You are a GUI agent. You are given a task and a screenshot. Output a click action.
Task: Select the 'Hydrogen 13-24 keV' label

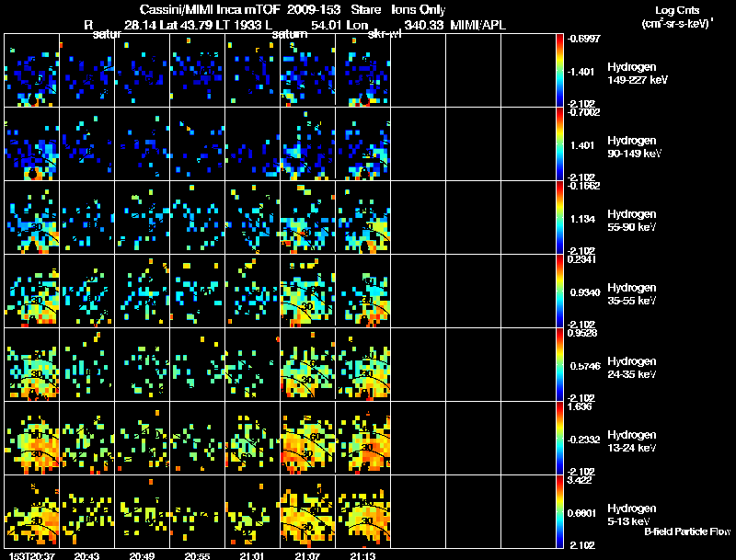632,441
